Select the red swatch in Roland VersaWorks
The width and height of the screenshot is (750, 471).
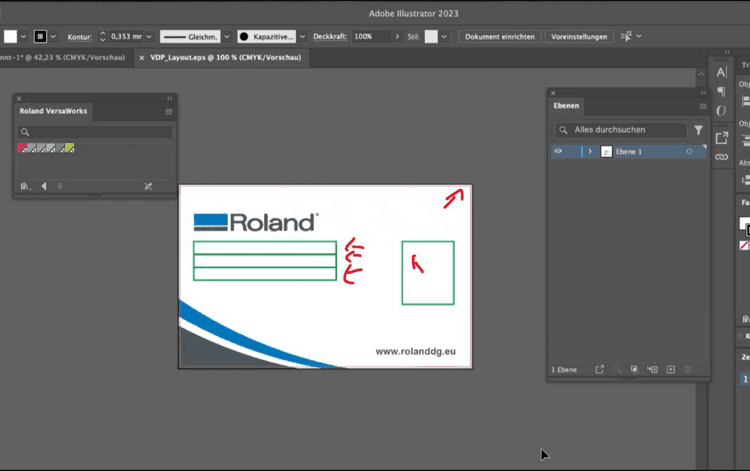[22, 148]
